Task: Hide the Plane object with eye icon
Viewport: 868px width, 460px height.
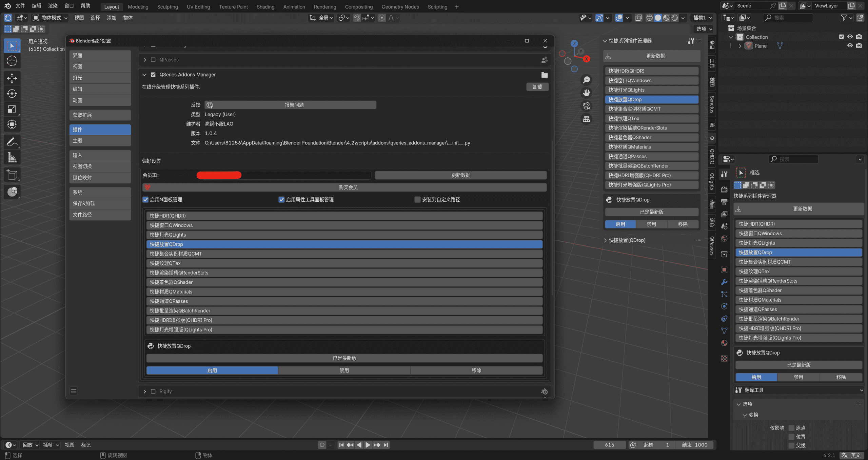Action: pos(850,45)
